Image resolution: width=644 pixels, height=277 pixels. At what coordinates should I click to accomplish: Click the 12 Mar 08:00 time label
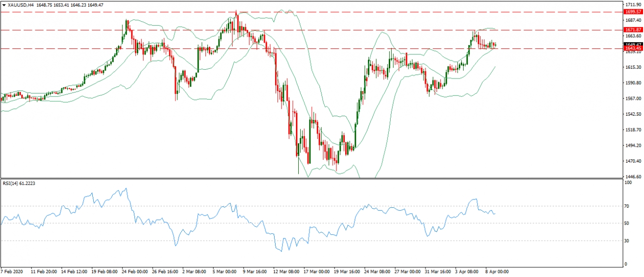coord(285,272)
